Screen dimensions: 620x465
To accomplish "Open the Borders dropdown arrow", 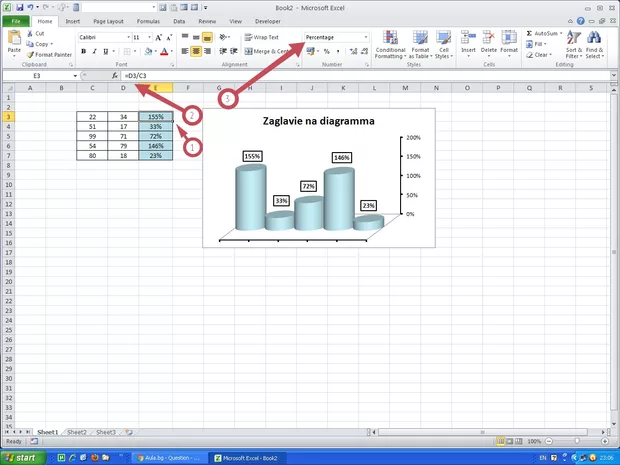I will click(x=135, y=51).
